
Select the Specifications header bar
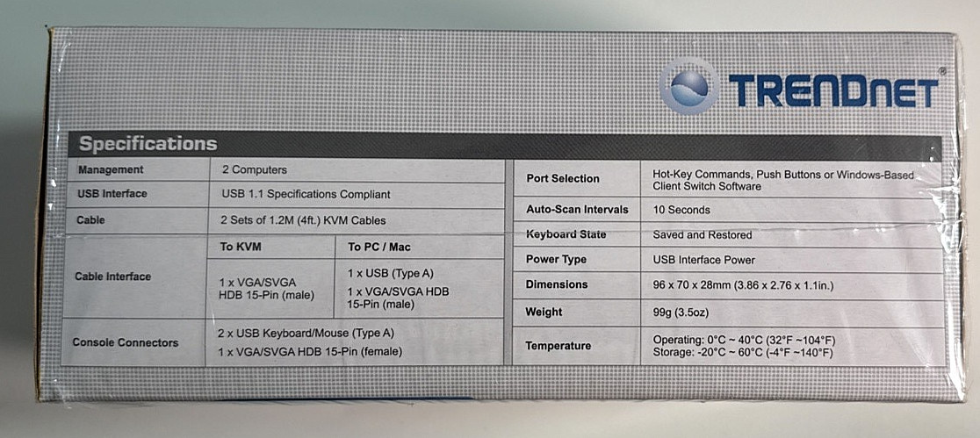502,144
